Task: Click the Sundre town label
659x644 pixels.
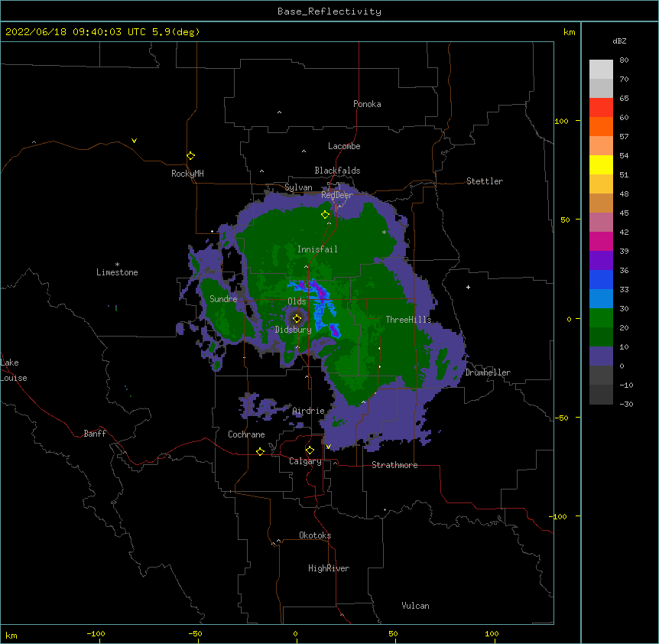Action: (x=223, y=299)
